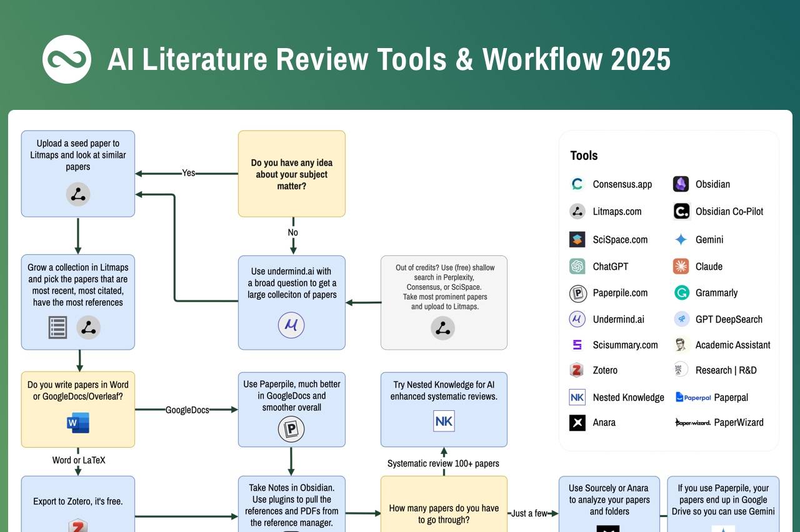Click the Zotero icon in the Tools list

pyautogui.click(x=577, y=370)
